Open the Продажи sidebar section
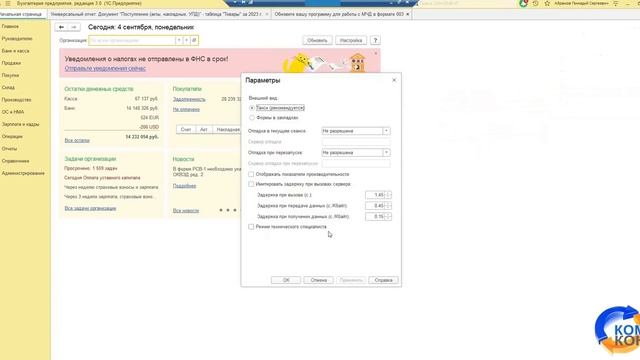Viewport: 640px width, 360px height. click(x=11, y=63)
